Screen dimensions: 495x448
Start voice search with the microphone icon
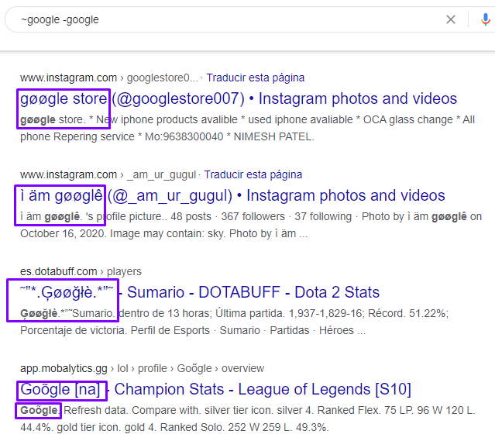pyautogui.click(x=486, y=19)
